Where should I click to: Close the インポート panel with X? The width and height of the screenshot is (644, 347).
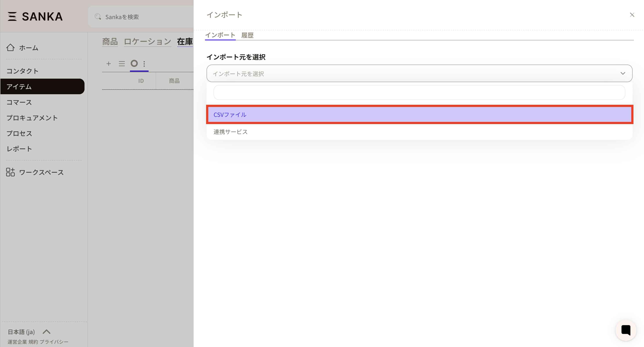pyautogui.click(x=632, y=15)
